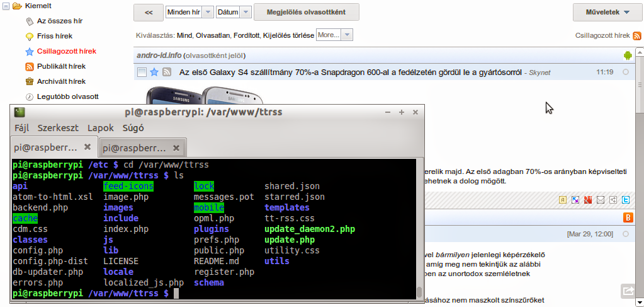Click update_daemon2.php in the terminal listing
The height and width of the screenshot is (307, 644).
pos(310,229)
